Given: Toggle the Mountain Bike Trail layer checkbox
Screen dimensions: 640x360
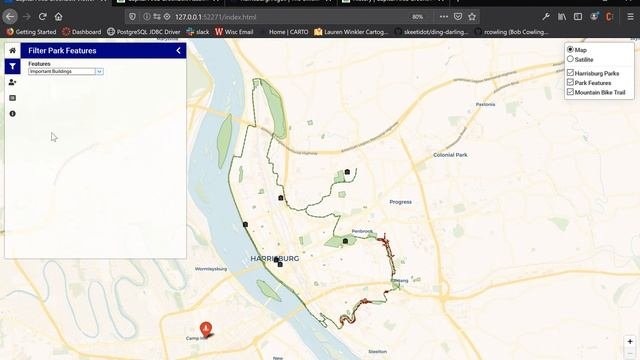Looking at the screenshot, I should click(570, 92).
